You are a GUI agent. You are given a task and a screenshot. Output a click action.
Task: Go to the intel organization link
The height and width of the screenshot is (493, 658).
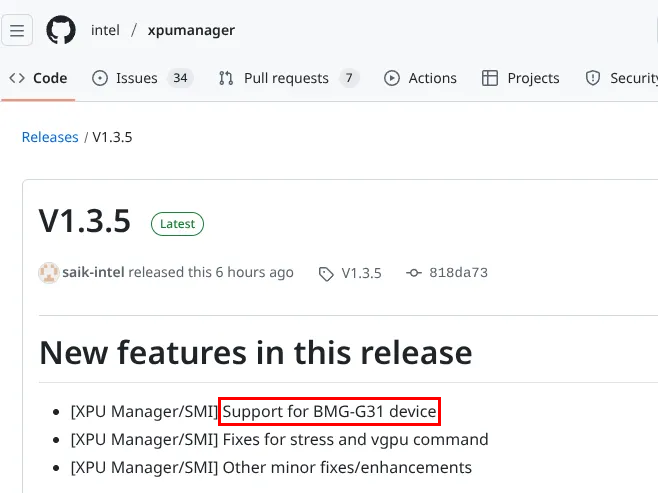105,30
